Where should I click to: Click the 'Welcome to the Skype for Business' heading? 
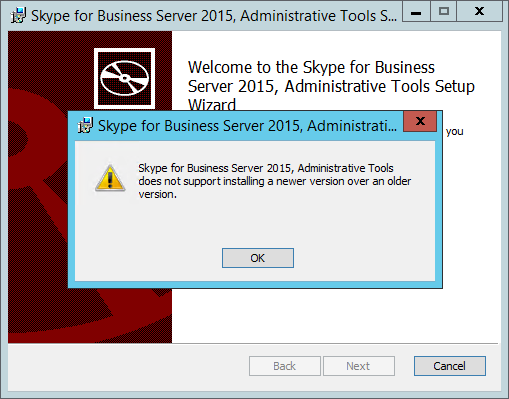coord(311,67)
